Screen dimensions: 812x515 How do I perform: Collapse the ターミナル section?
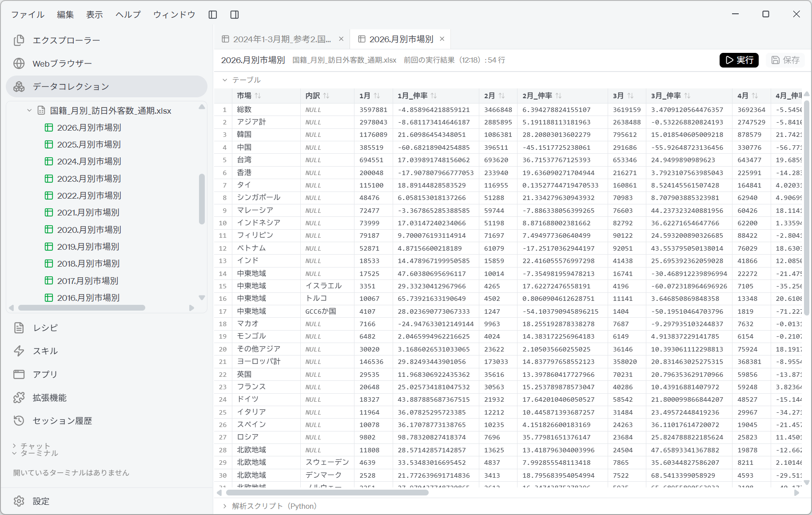(14, 453)
